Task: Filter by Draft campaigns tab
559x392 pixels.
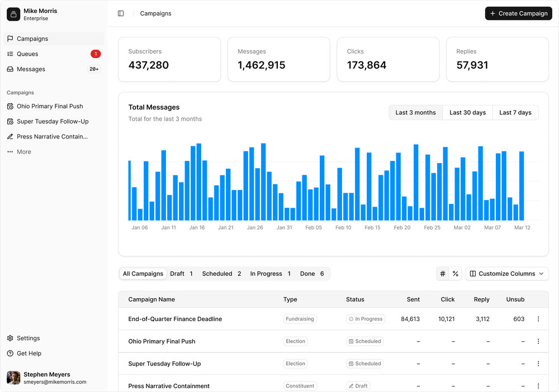Action: [x=182, y=274]
